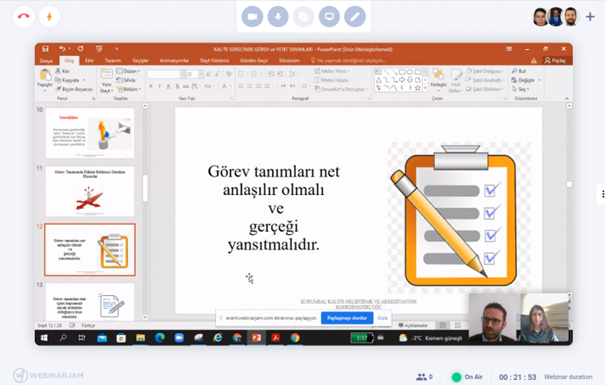Viewport: 605px width, 385px height.
Task: Click the Paylaşmayı durdur button
Action: [x=347, y=318]
